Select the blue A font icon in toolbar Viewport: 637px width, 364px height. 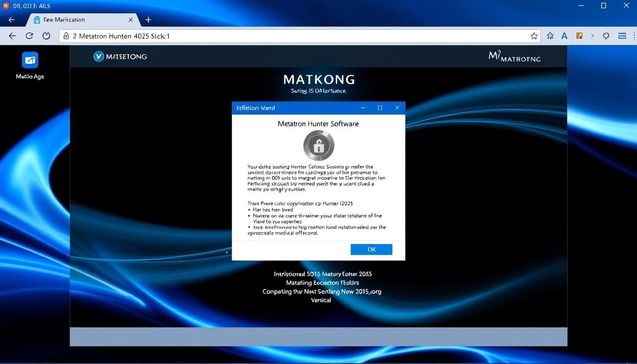(564, 36)
